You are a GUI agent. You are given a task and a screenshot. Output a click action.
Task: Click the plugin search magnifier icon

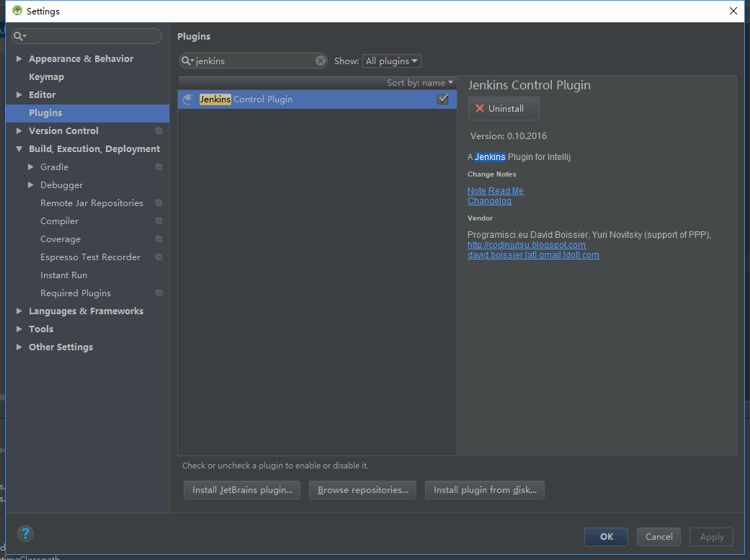pos(187,61)
